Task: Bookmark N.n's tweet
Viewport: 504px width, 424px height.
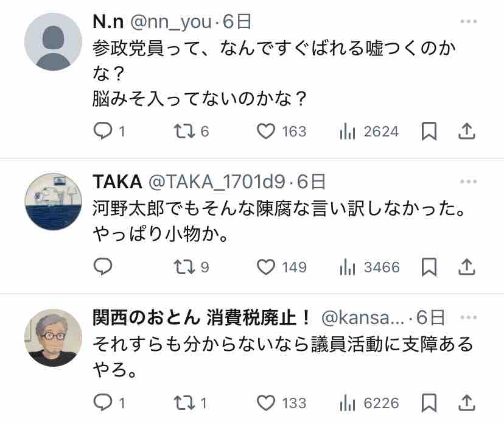Action: [x=429, y=131]
